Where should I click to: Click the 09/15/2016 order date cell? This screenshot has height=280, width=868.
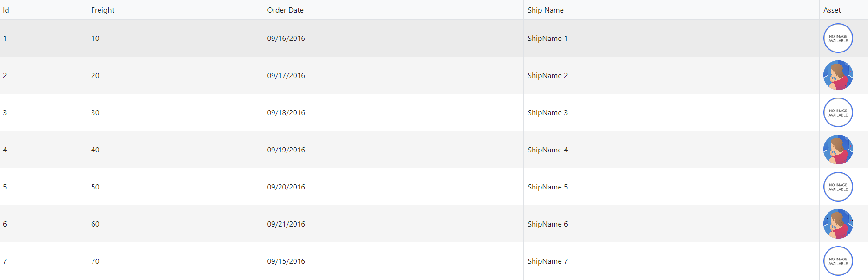(286, 261)
